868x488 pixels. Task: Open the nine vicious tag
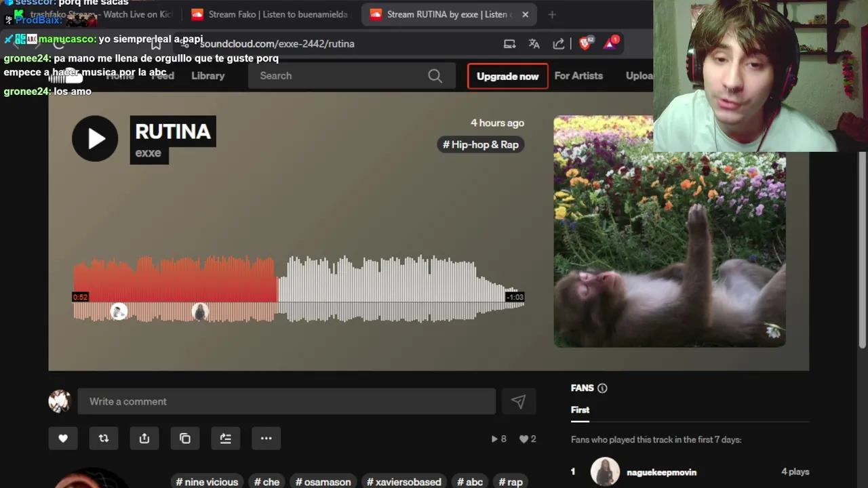(x=207, y=482)
